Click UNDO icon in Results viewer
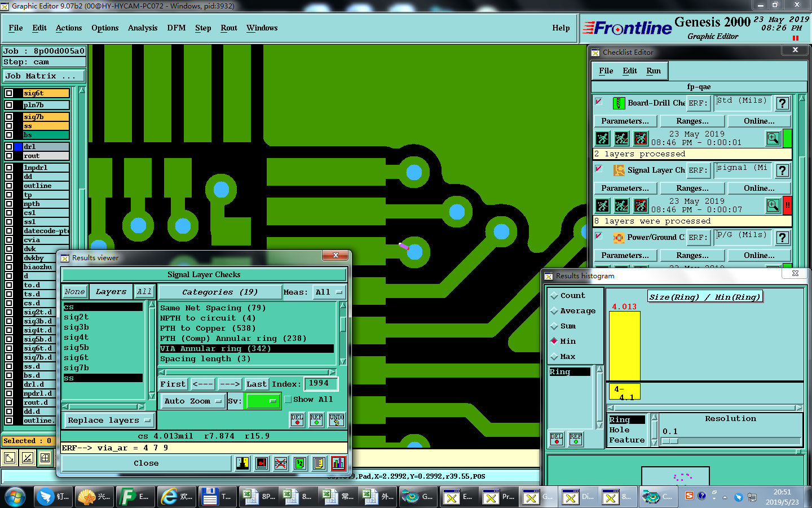812x508 pixels. [337, 419]
